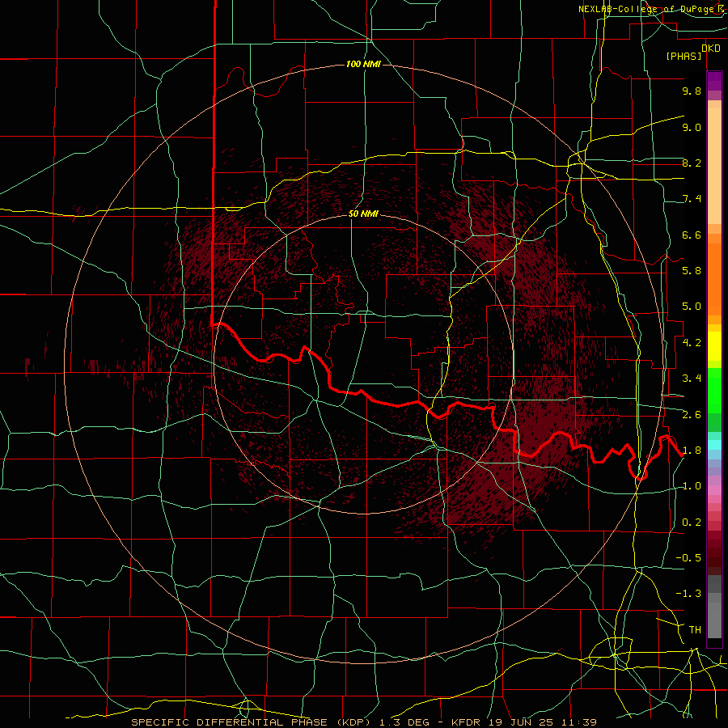Click the 5.0 scale value
The image size is (728, 728).
[x=692, y=307]
